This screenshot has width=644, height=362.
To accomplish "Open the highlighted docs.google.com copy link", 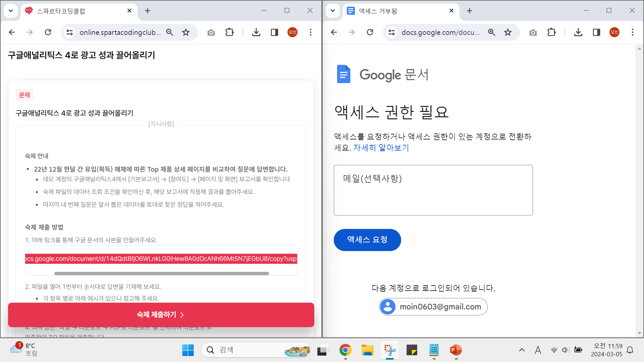I will [x=161, y=259].
